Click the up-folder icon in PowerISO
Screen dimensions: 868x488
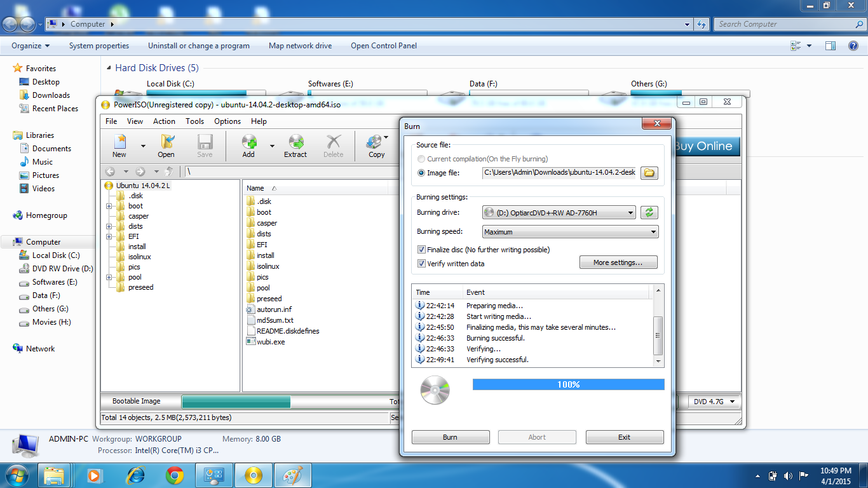pos(169,172)
